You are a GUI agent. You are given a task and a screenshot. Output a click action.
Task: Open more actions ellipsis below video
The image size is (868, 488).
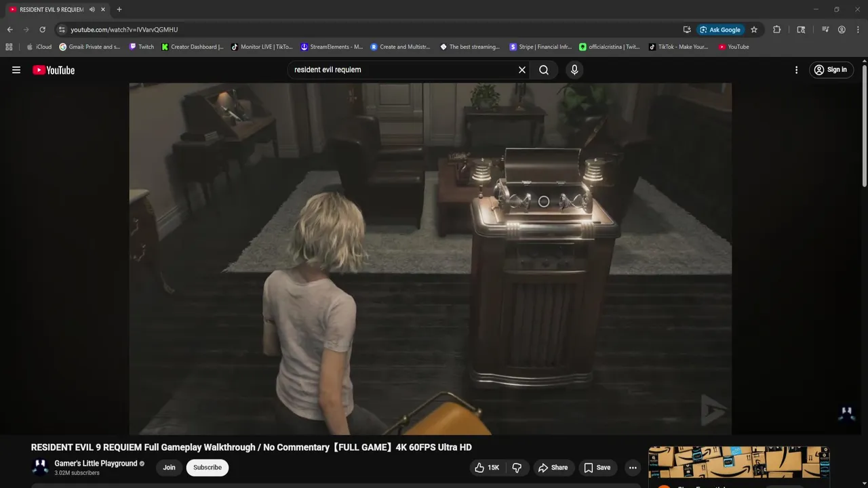[633, 468]
